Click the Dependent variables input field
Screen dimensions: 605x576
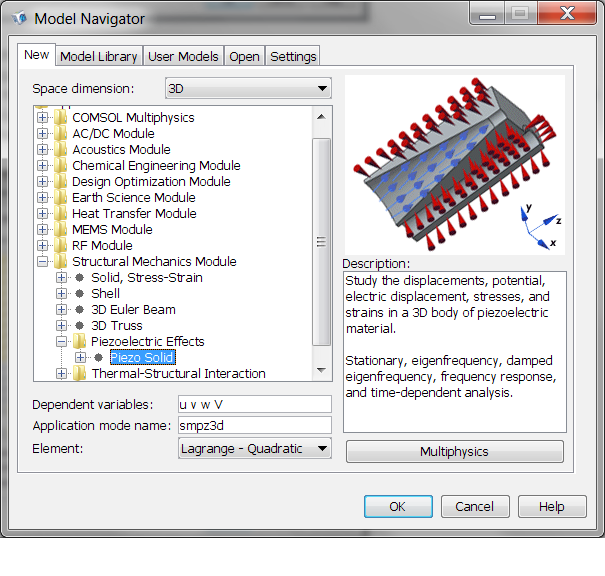coord(255,404)
